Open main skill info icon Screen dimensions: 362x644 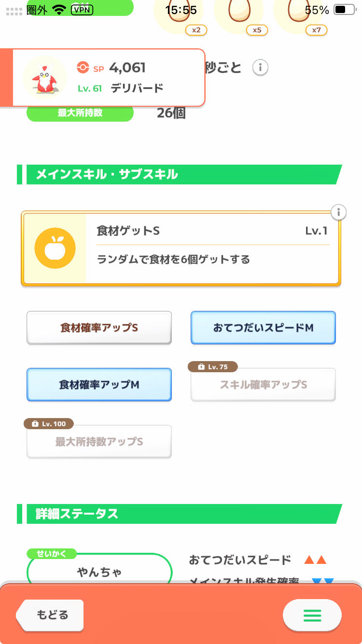pos(339,212)
